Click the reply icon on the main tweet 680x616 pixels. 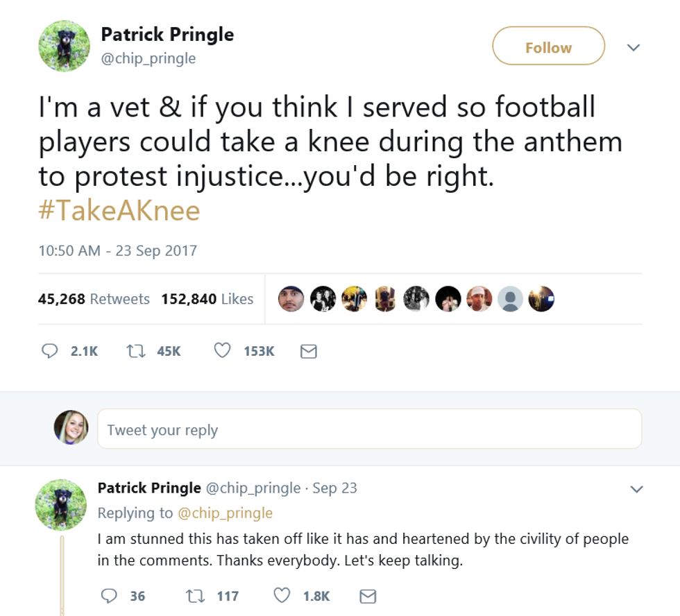(50, 352)
